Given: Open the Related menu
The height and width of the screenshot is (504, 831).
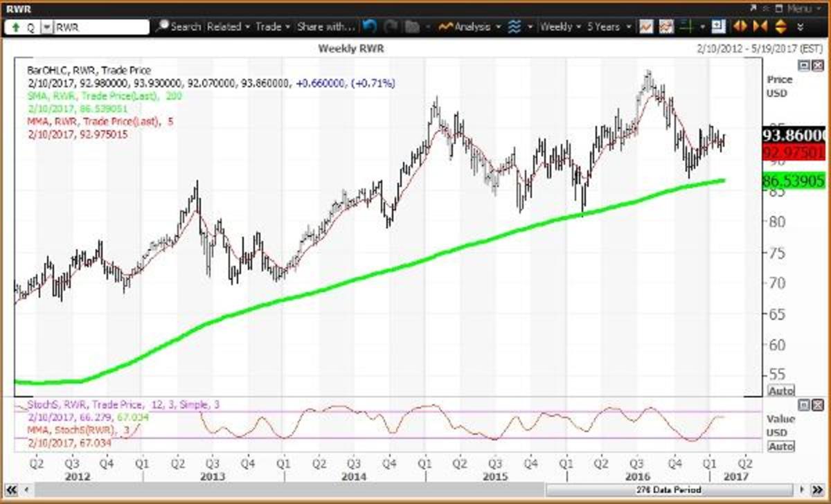Looking at the screenshot, I should [228, 26].
